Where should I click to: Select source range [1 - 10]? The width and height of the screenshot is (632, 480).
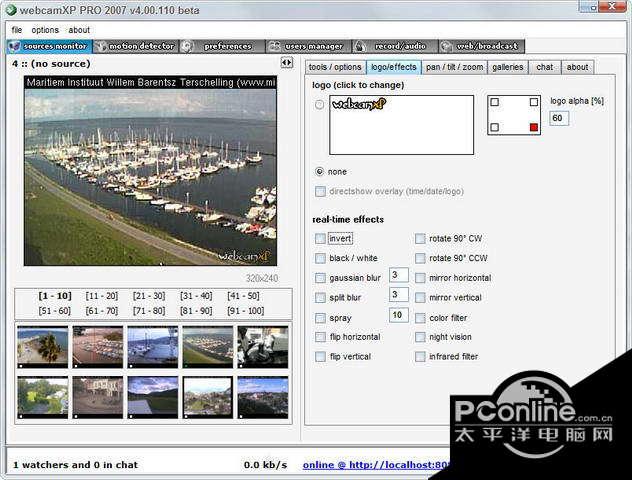pyautogui.click(x=55, y=296)
